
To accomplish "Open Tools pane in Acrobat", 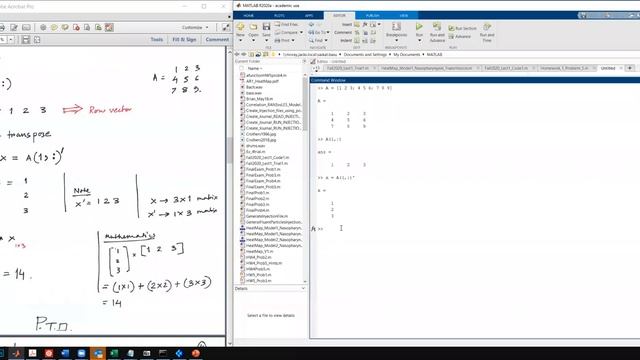I will coord(157,40).
